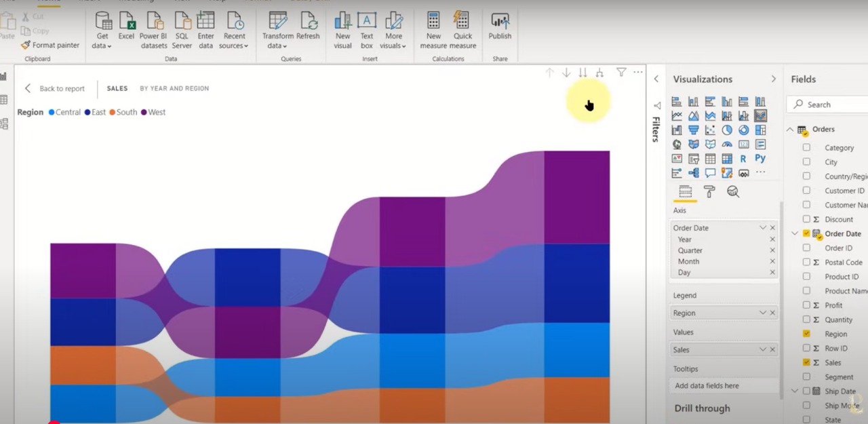Pick the Python visual icon

760,158
